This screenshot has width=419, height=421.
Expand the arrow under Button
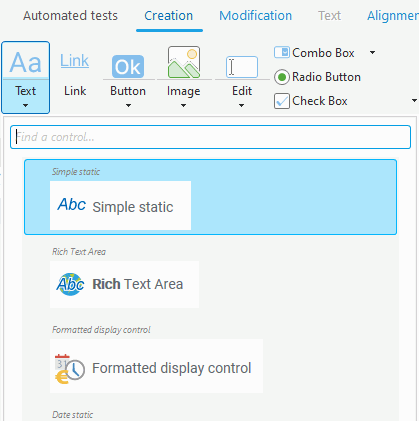point(128,106)
